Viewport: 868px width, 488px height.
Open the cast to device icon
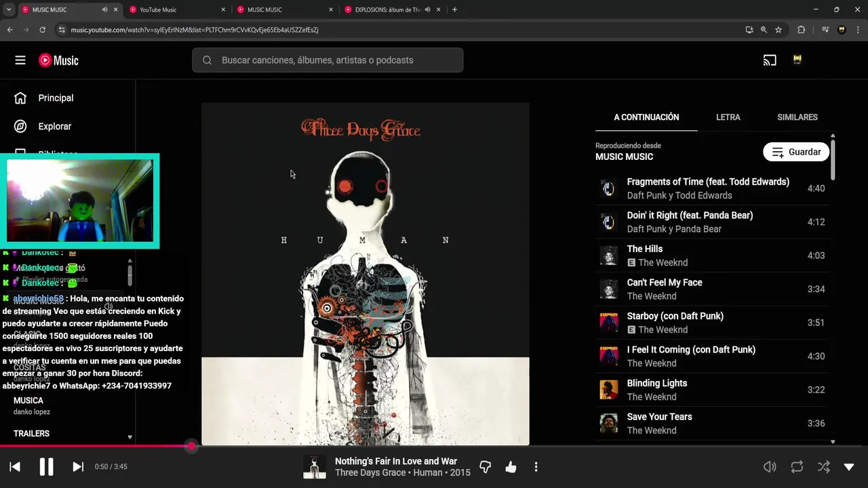coord(770,60)
